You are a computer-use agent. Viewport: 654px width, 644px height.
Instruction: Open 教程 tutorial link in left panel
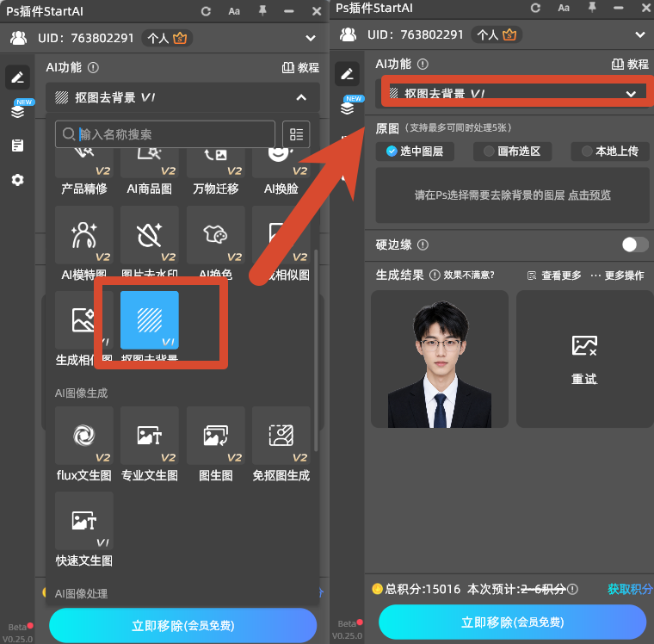(x=300, y=67)
